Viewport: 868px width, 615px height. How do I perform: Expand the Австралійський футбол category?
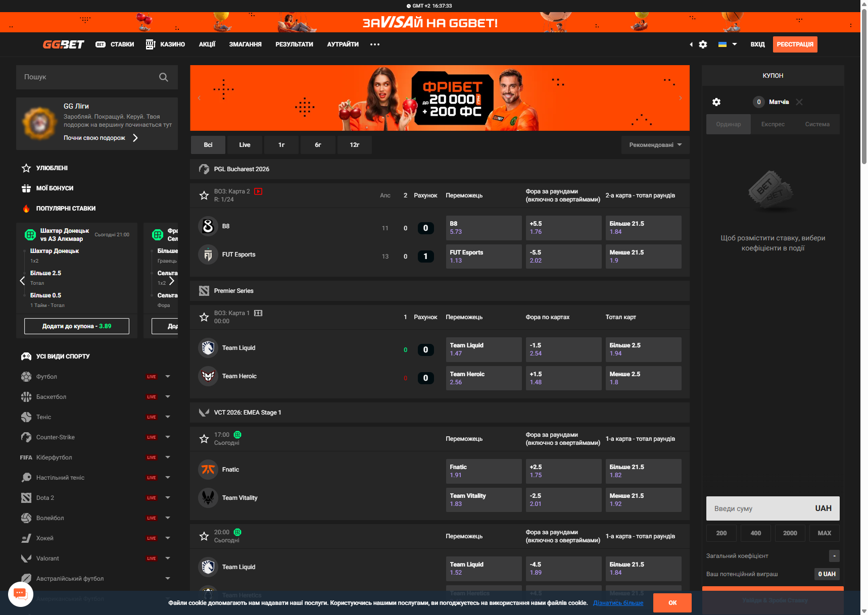(x=168, y=579)
